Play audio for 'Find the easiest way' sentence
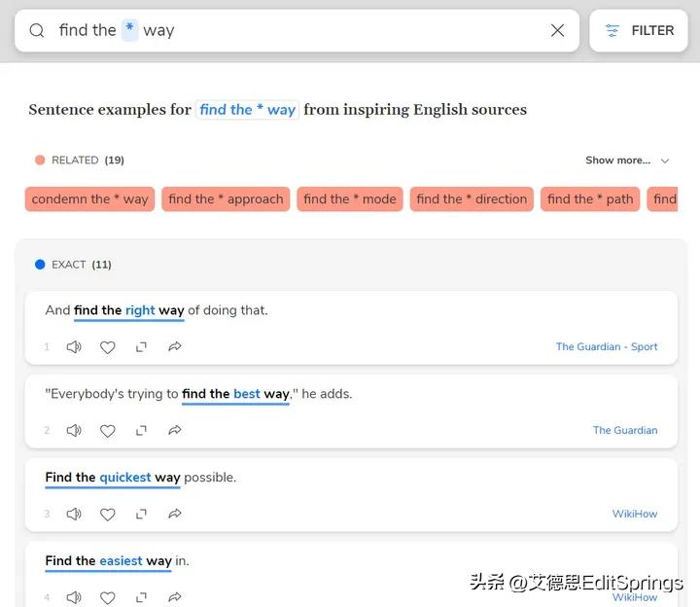The height and width of the screenshot is (607, 700). pyautogui.click(x=74, y=597)
